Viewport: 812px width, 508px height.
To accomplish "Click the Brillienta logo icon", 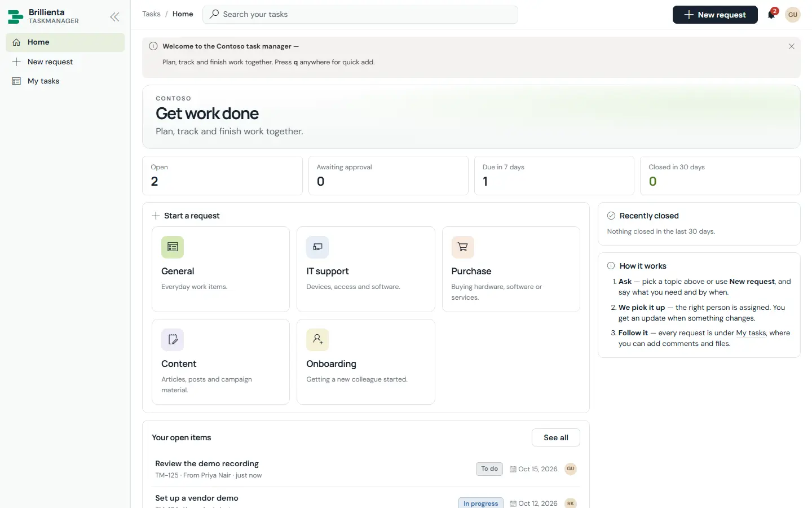I will click(x=16, y=17).
